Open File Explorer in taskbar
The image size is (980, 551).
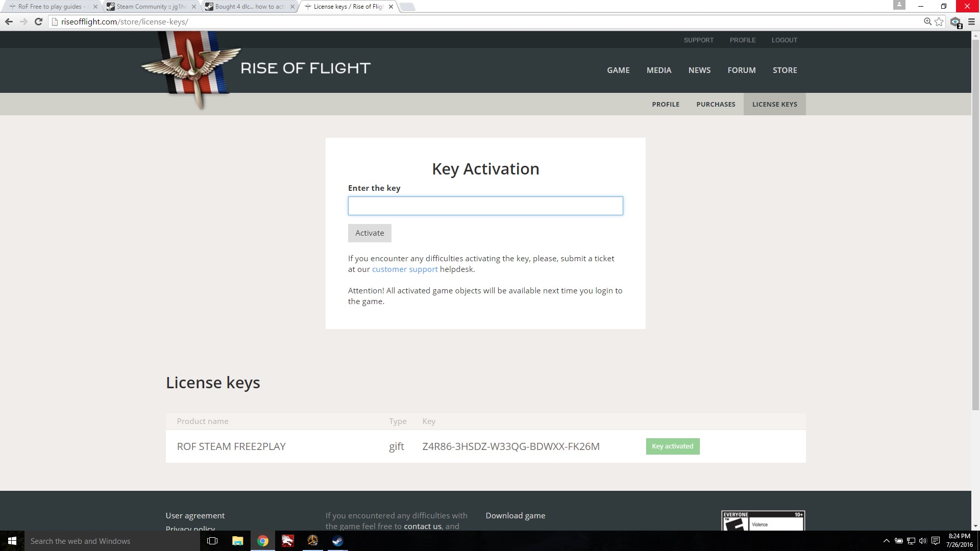[237, 541]
